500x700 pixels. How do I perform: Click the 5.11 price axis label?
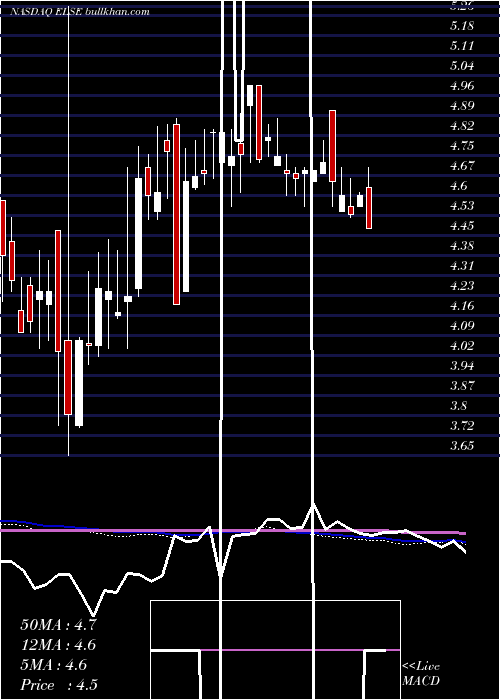[462, 46]
